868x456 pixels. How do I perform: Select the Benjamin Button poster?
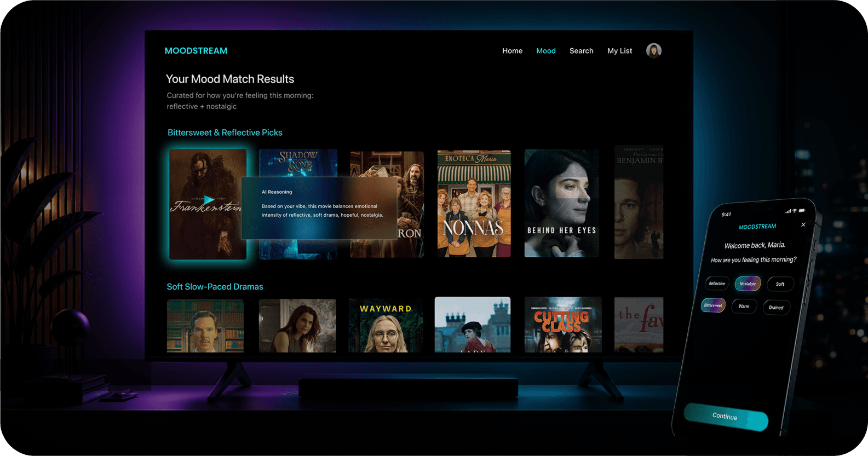(x=639, y=202)
